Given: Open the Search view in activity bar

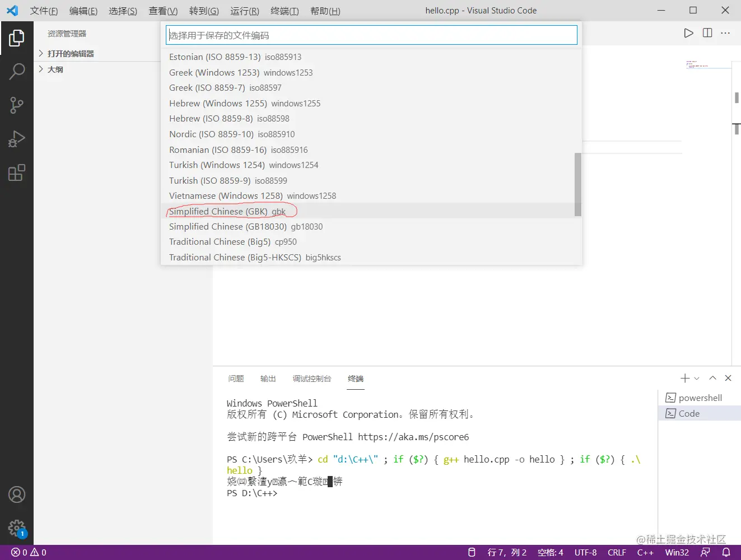Looking at the screenshot, I should pos(17,72).
